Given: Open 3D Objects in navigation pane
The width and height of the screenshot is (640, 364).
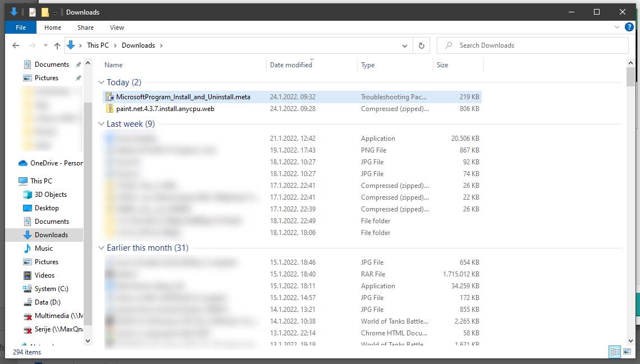Looking at the screenshot, I should click(51, 195).
